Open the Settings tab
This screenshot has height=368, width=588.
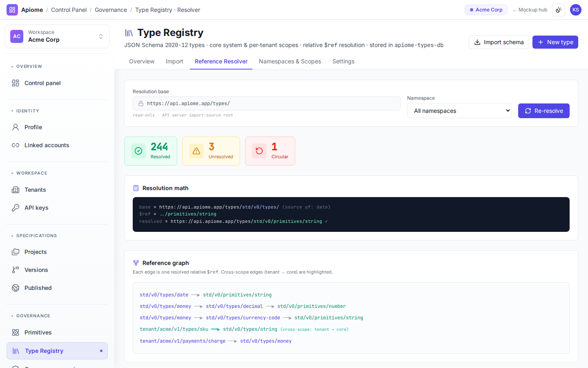click(x=343, y=61)
